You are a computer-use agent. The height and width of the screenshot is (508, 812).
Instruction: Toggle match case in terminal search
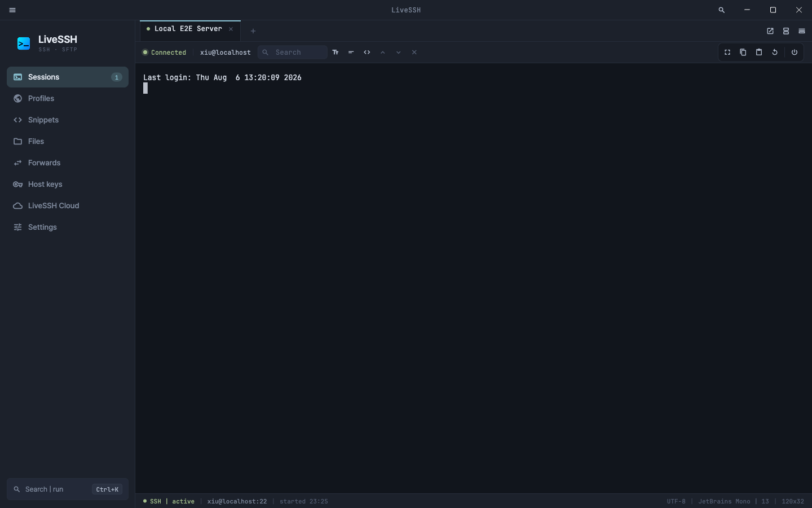[336, 52]
